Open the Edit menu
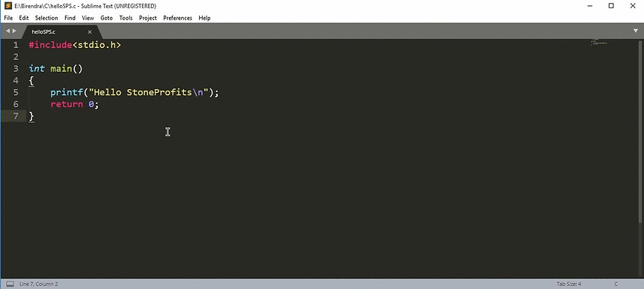The height and width of the screenshot is (289, 644). [x=24, y=18]
